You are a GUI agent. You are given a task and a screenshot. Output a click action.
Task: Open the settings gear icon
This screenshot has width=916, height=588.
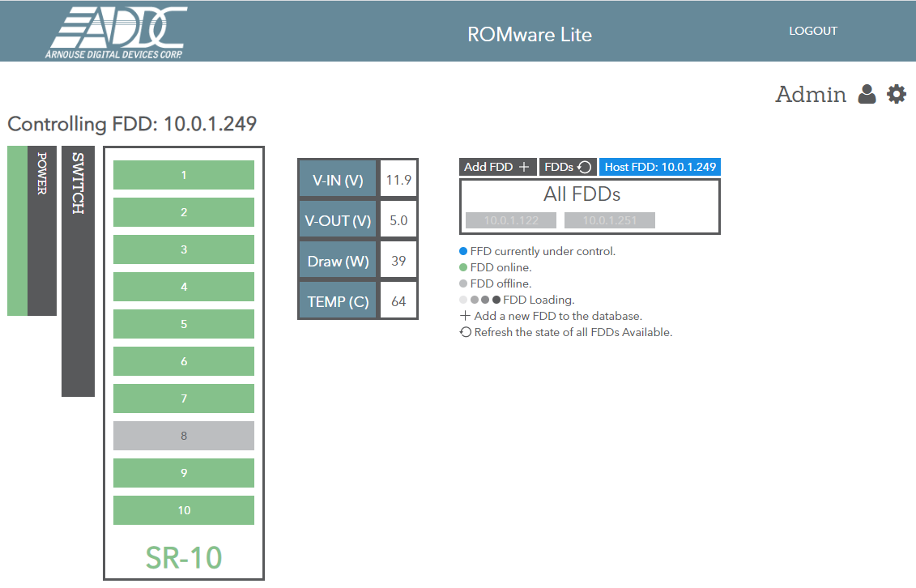[x=896, y=94]
